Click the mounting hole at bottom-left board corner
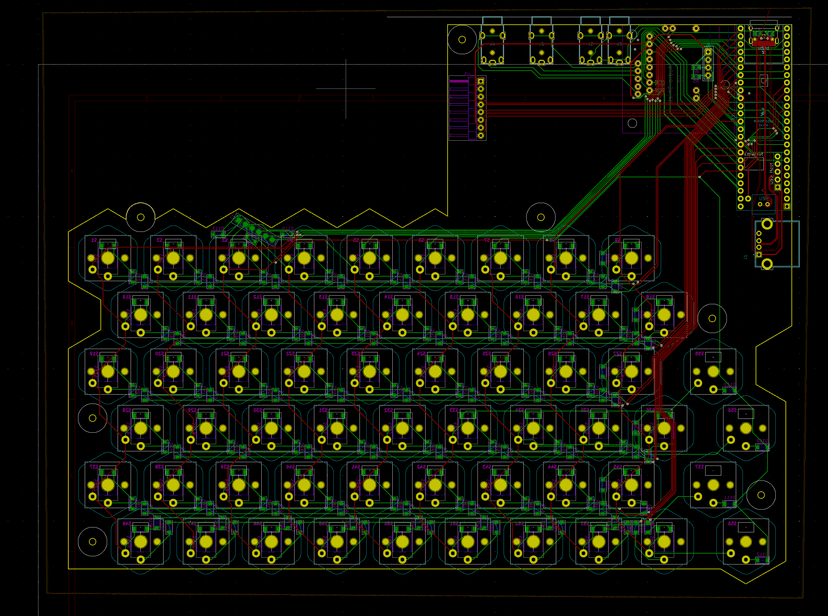828x616 pixels. point(92,542)
